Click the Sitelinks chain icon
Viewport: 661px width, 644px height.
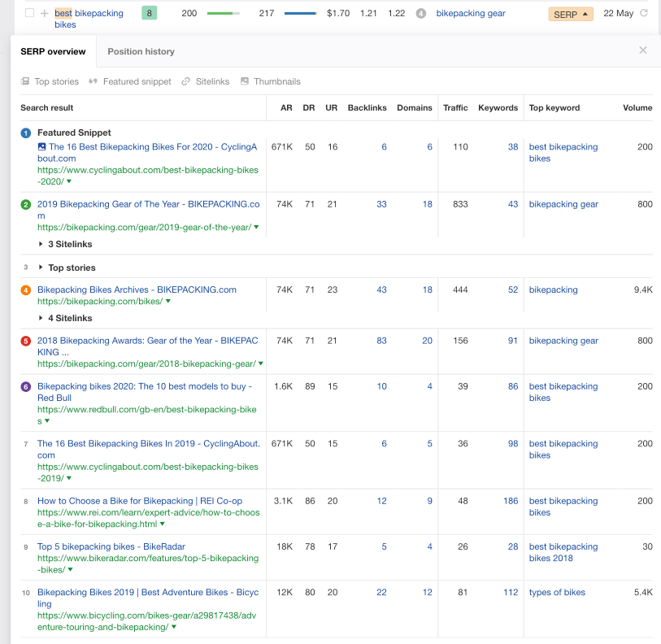(x=186, y=81)
